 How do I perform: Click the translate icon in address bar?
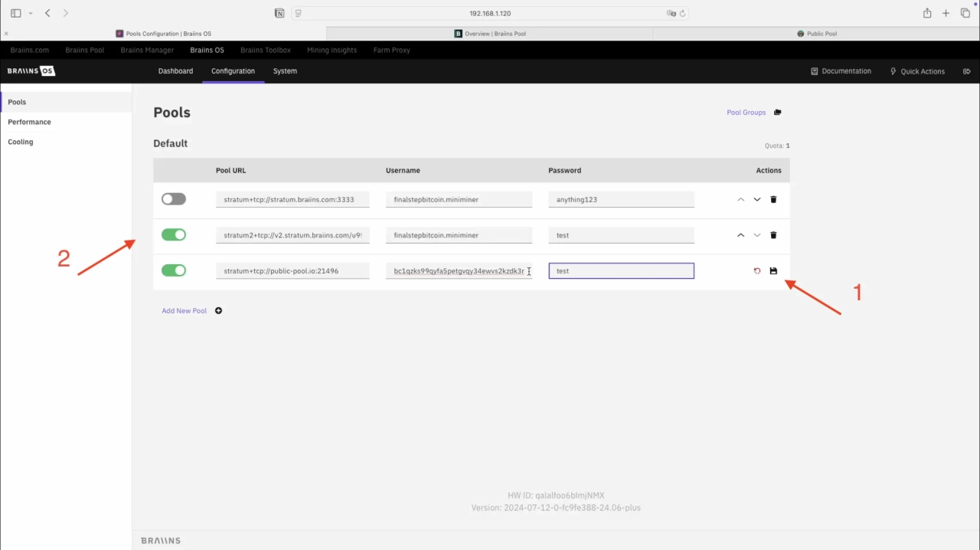[671, 13]
